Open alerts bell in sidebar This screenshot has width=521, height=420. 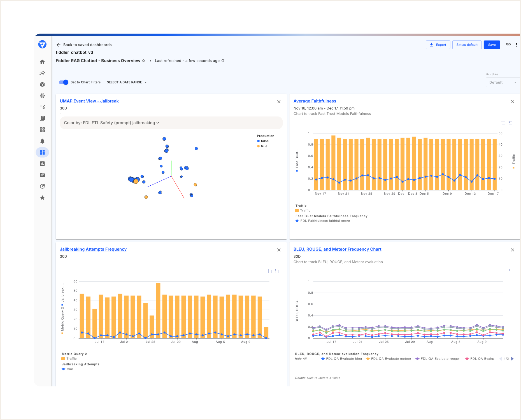click(x=42, y=141)
